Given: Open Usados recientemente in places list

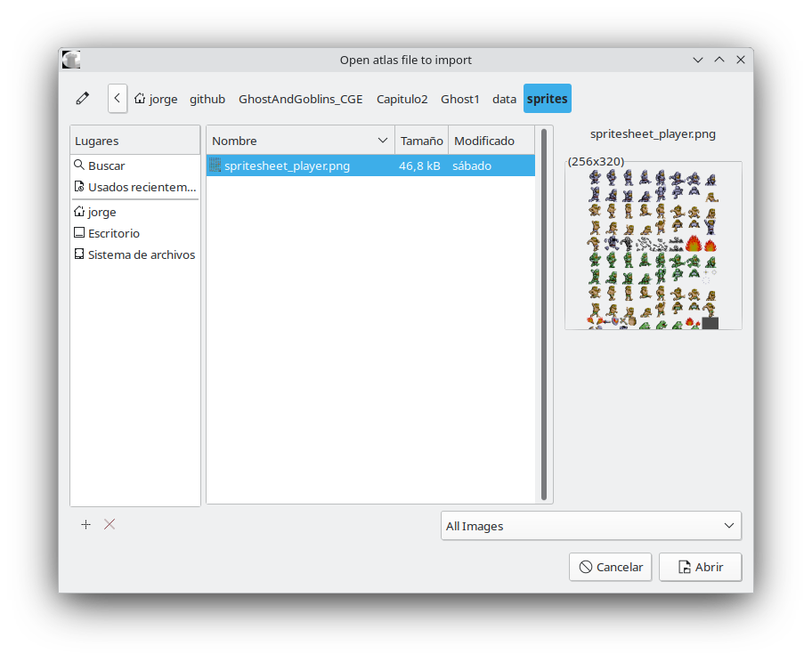Looking at the screenshot, I should (x=141, y=187).
